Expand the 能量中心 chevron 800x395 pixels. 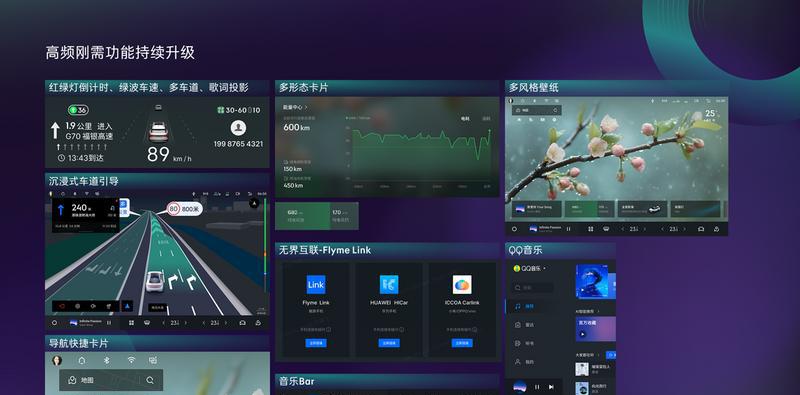point(306,108)
